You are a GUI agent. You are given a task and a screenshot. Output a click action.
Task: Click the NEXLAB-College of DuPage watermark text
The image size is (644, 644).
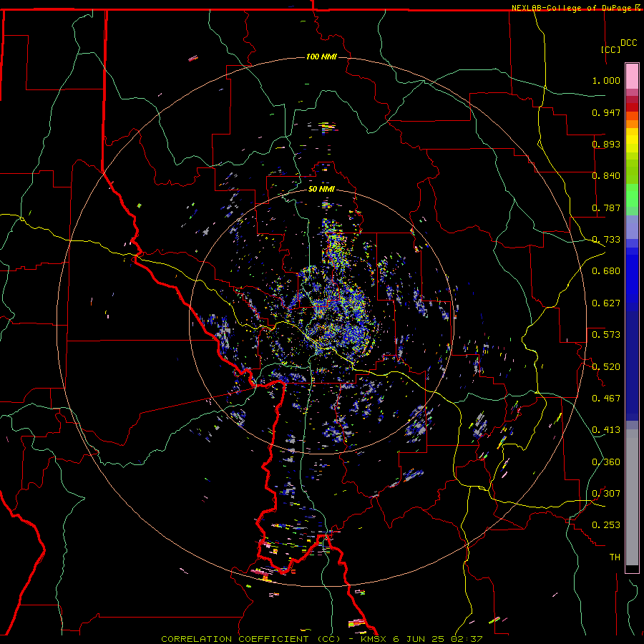(x=572, y=8)
